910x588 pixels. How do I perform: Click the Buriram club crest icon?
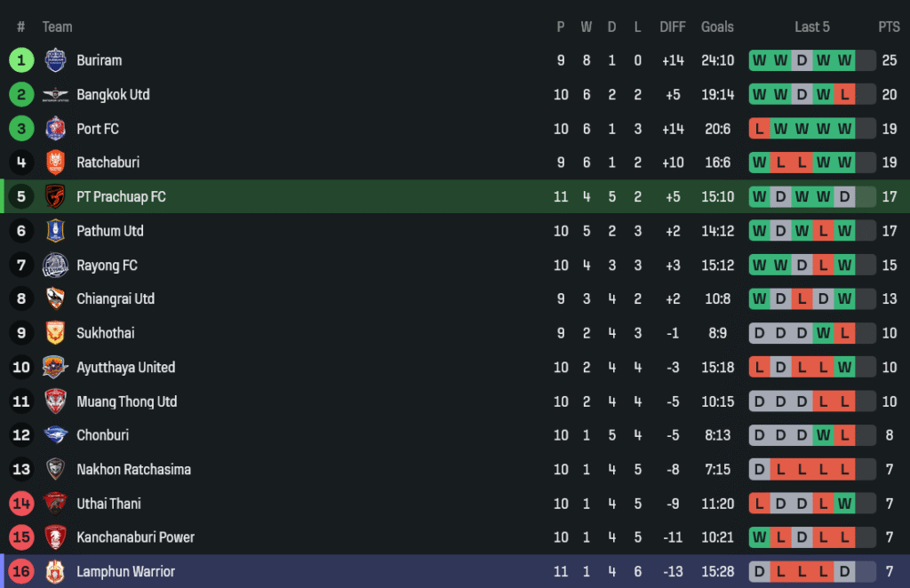55,60
